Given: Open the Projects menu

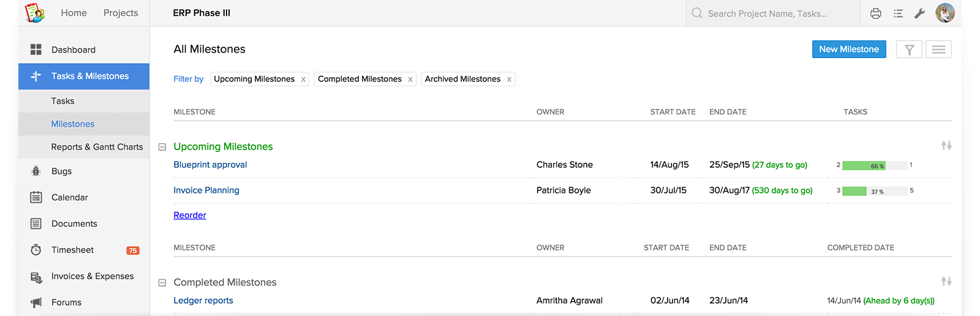Looking at the screenshot, I should tap(121, 13).
